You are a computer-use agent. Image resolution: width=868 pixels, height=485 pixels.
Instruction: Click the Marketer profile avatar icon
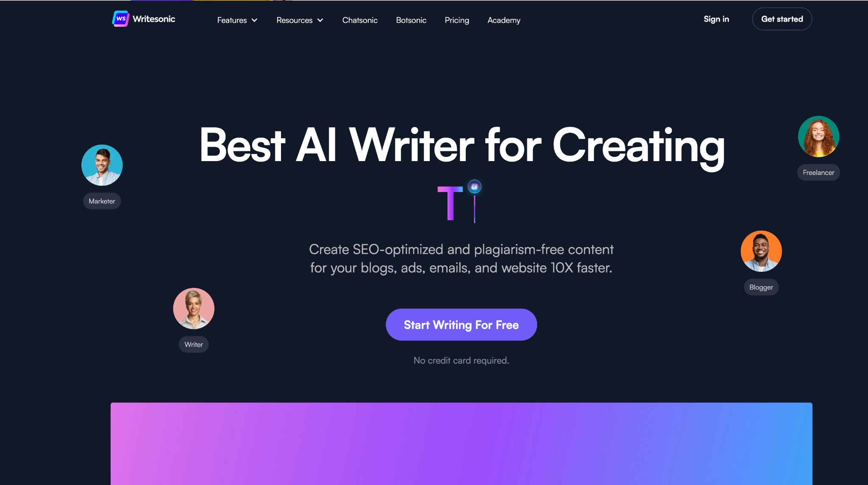coord(101,164)
